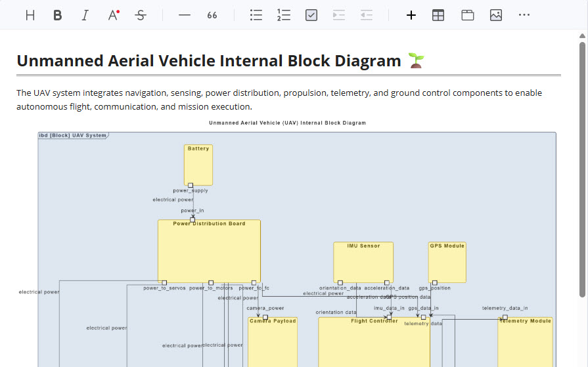Open the text color tool
Image resolution: width=588 pixels, height=367 pixels.
(113, 15)
